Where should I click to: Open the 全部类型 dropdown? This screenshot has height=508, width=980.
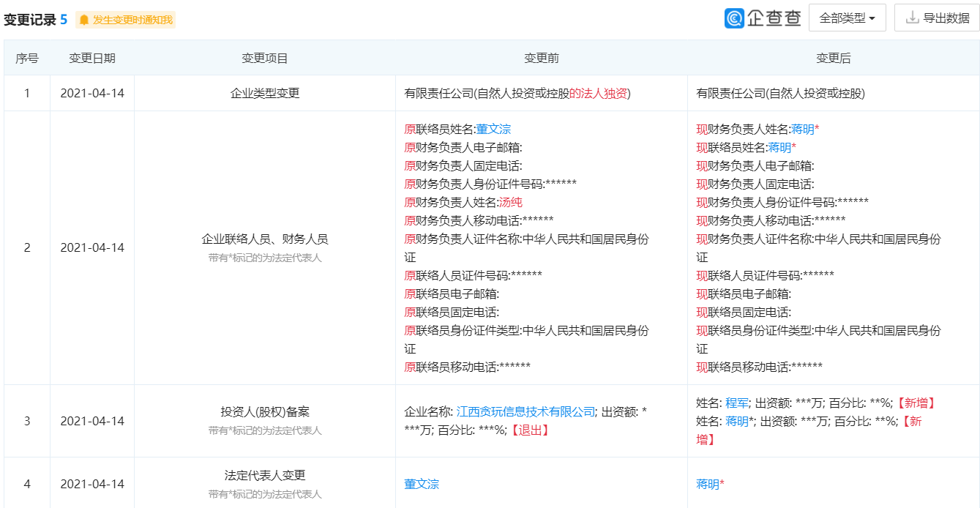[847, 18]
